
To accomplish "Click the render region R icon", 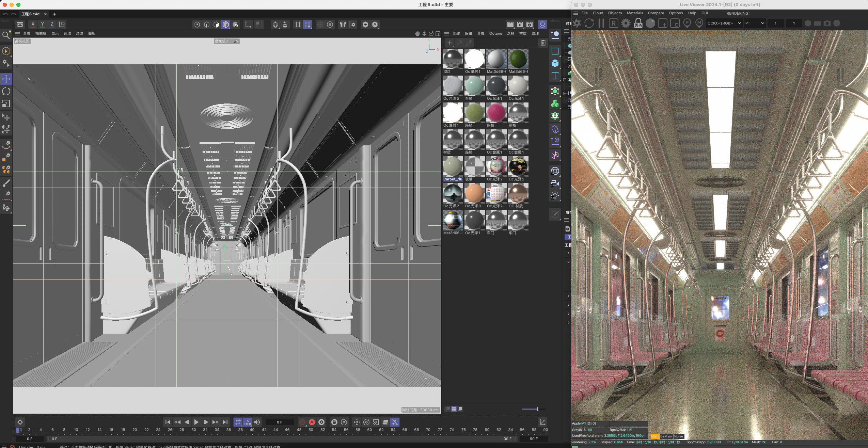I will 613,23.
